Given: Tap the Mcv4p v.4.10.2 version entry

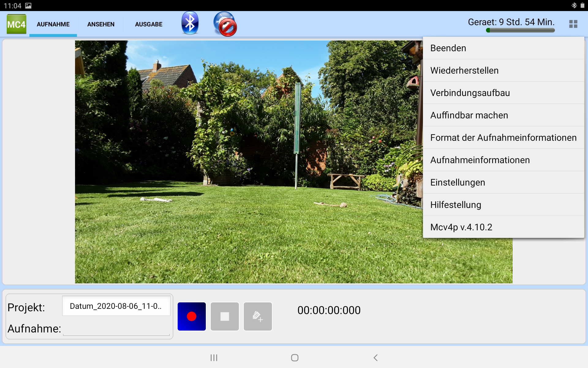Looking at the screenshot, I should click(503, 227).
